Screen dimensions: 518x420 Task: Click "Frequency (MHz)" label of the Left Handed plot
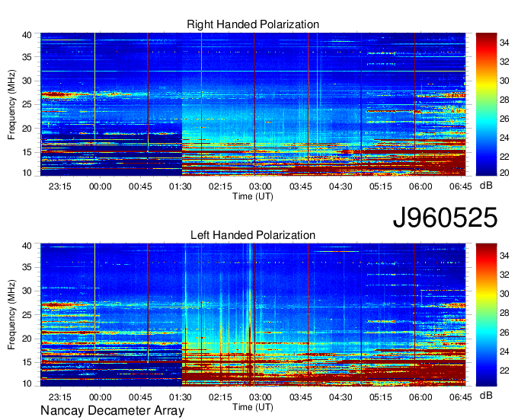point(11,315)
